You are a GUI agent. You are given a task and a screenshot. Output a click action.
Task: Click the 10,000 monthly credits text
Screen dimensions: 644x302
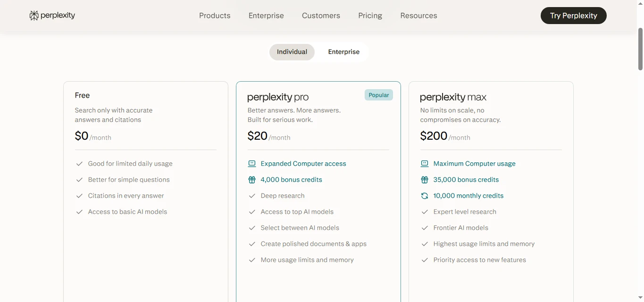468,196
